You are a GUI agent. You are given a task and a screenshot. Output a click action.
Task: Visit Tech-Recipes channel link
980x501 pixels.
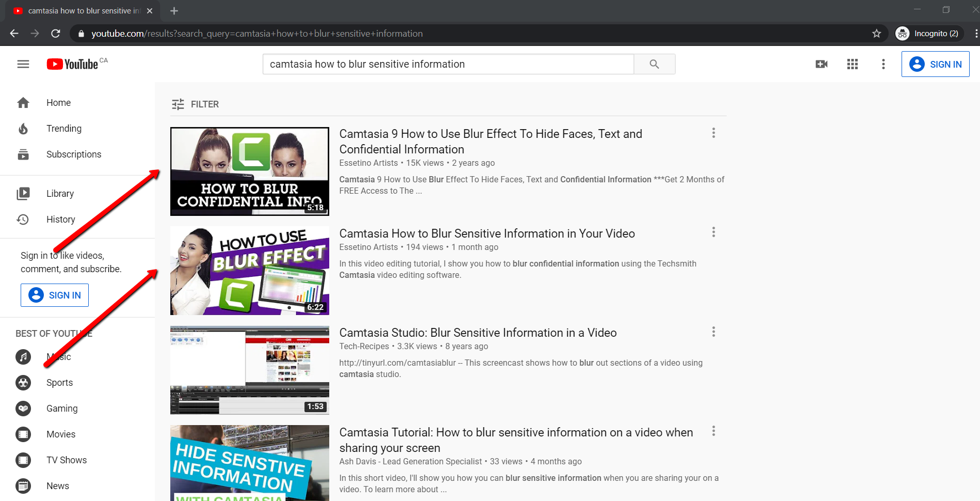pos(364,347)
